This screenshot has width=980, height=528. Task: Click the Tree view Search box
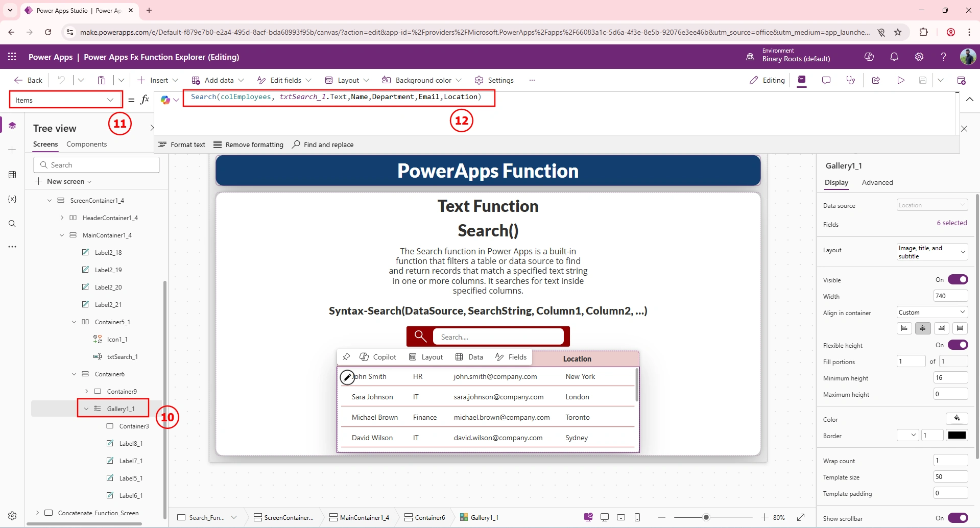coord(97,165)
